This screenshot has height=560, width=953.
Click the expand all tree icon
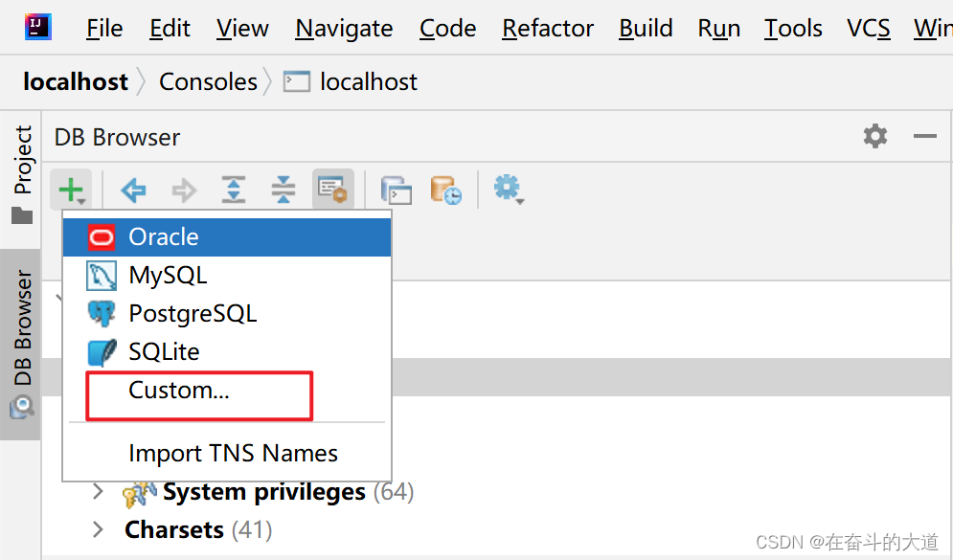233,190
